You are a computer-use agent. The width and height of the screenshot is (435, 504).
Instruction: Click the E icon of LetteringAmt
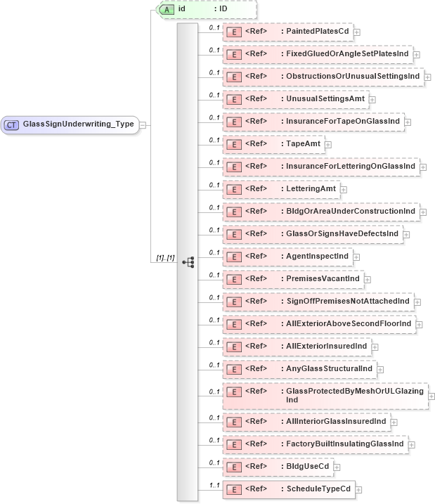click(x=234, y=189)
